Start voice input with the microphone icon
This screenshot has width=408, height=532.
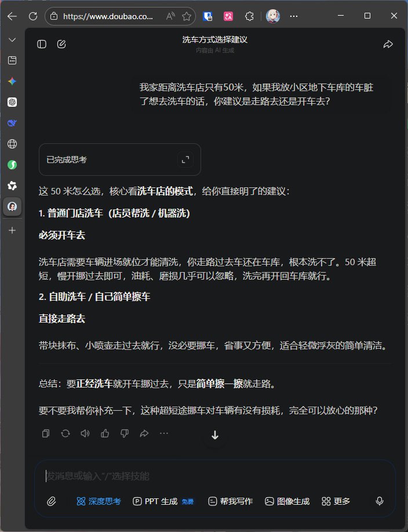[x=380, y=501]
